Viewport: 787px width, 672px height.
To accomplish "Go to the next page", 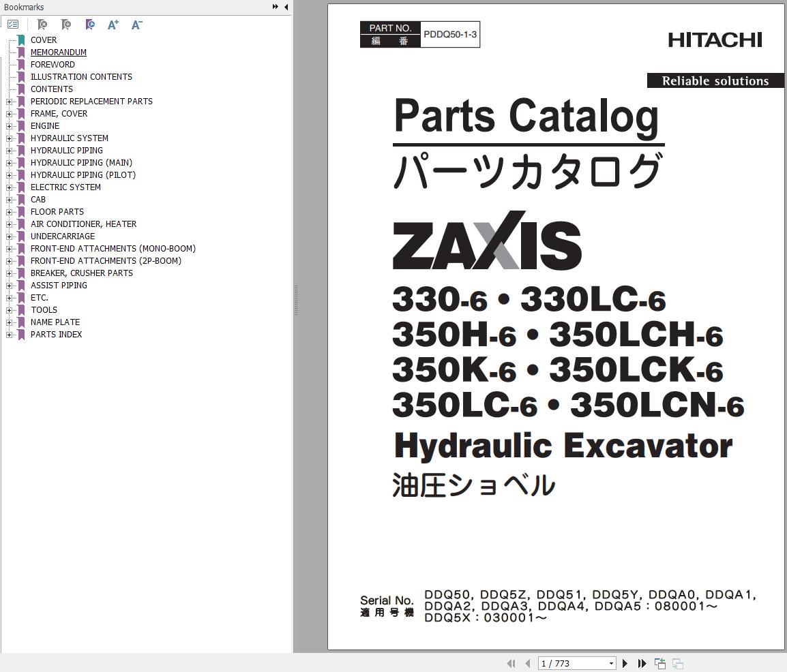I will pyautogui.click(x=625, y=663).
